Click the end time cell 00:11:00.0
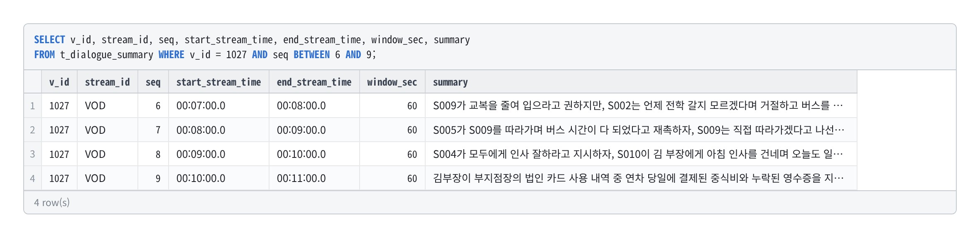The image size is (980, 231). tap(314, 178)
